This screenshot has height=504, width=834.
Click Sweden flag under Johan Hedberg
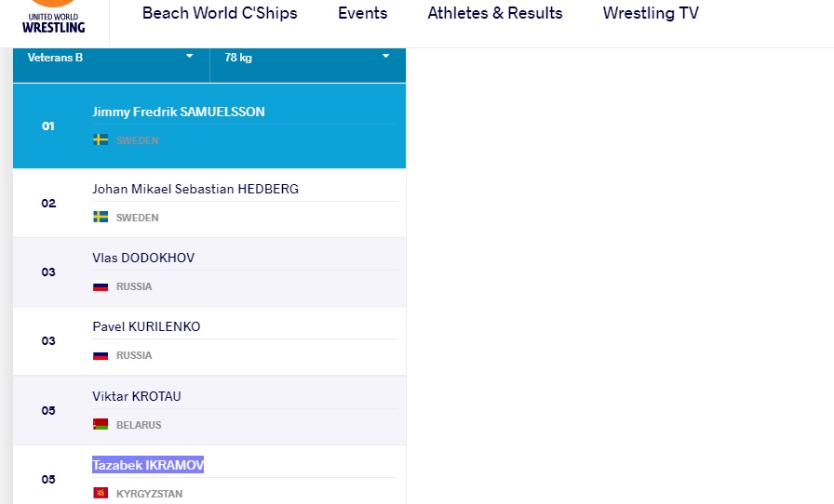101,217
